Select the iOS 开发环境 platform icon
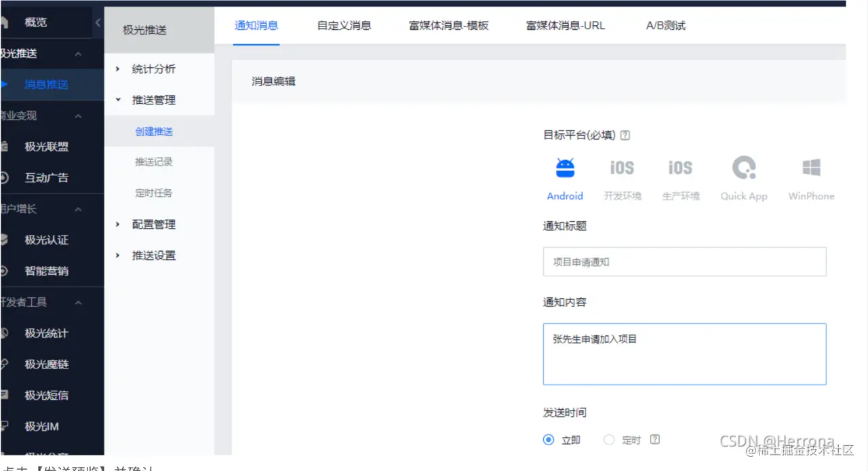This screenshot has width=868, height=471. coord(622,176)
